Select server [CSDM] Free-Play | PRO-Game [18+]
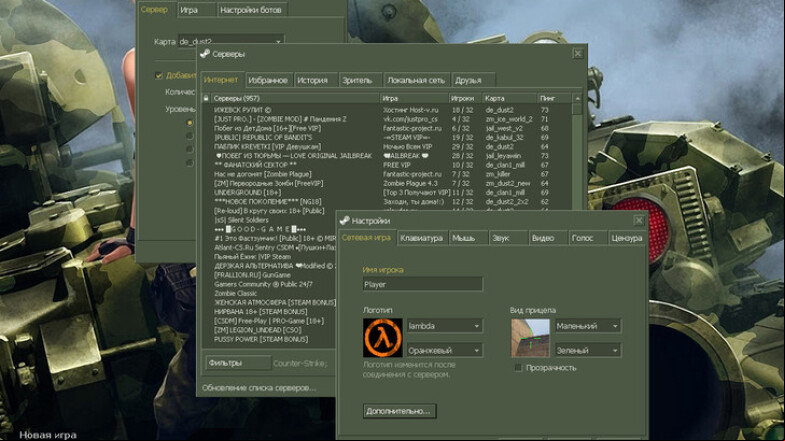785x441 pixels. [x=269, y=321]
